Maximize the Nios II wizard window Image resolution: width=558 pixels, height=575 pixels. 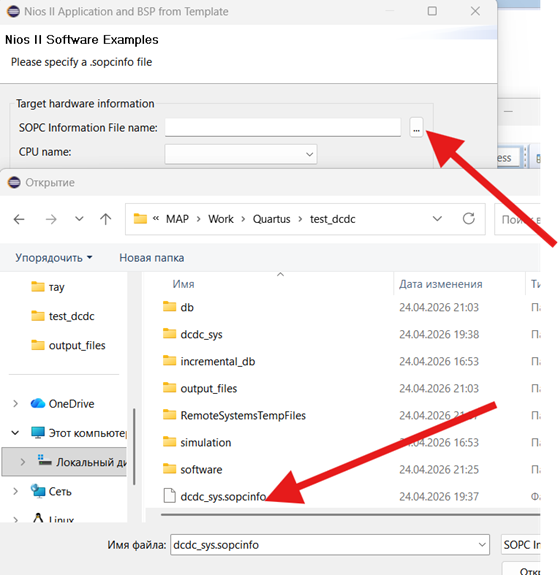point(432,11)
